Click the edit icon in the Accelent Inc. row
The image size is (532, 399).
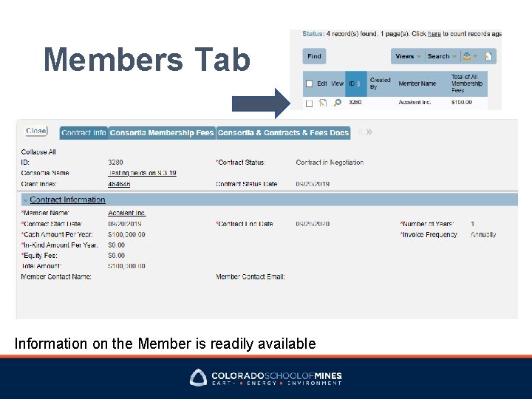coord(323,103)
